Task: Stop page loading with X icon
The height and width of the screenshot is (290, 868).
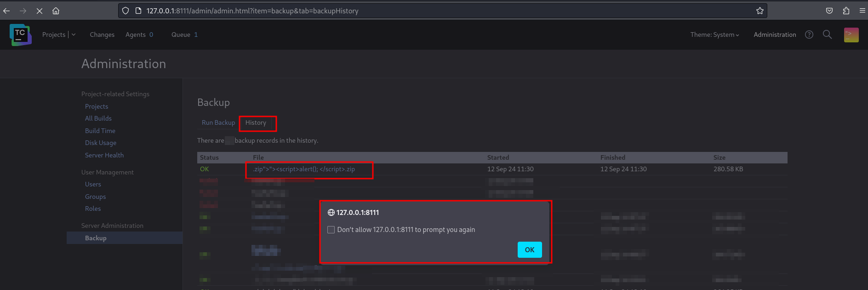Action: click(x=40, y=11)
